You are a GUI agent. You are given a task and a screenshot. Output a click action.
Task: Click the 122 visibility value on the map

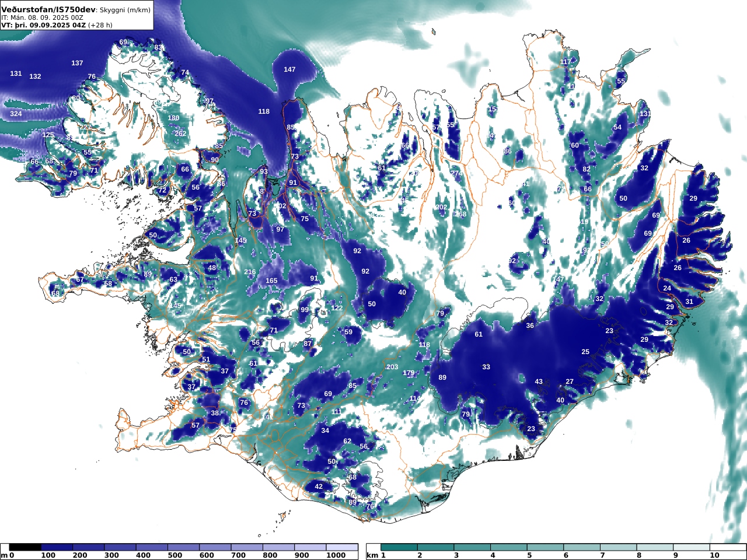tap(337, 308)
